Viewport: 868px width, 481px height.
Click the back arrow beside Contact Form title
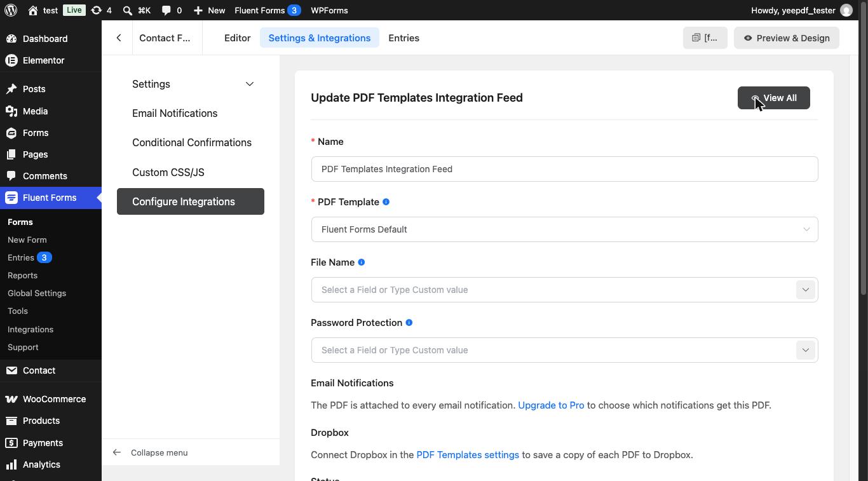coord(119,38)
